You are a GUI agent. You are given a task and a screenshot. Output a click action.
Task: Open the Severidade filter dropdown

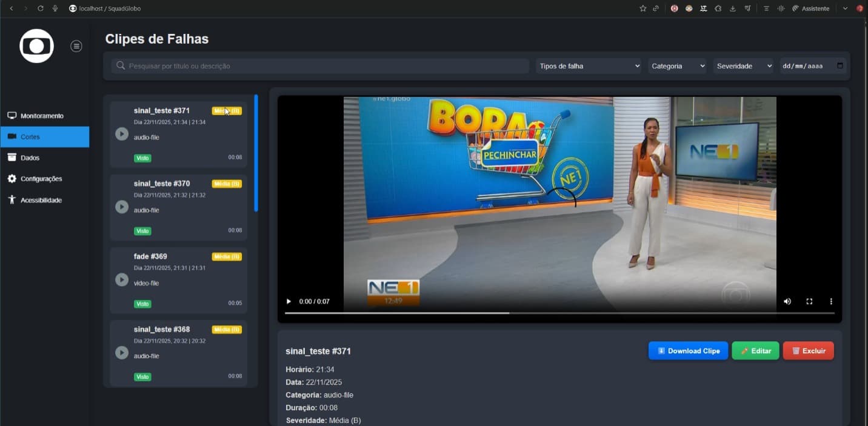point(744,66)
